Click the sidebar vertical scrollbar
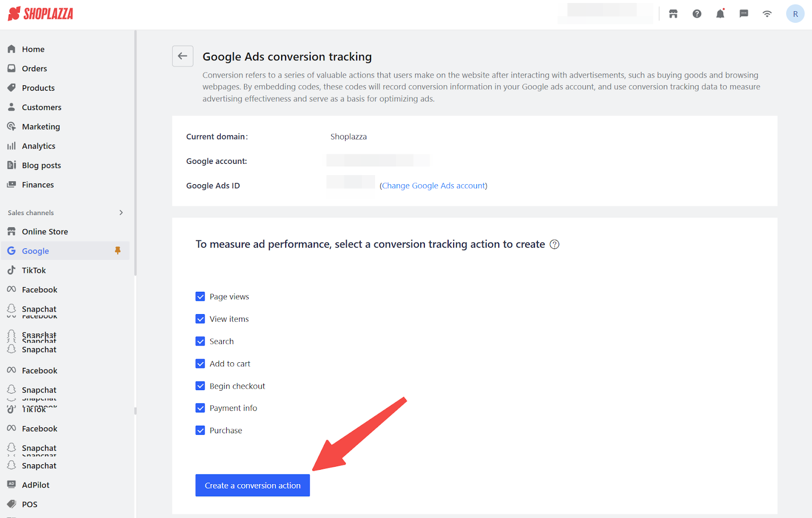 136,152
